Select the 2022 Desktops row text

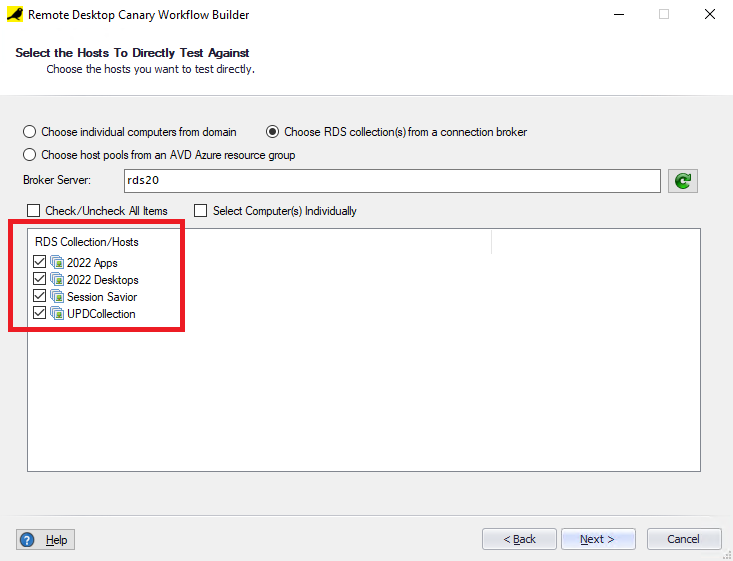[103, 280]
